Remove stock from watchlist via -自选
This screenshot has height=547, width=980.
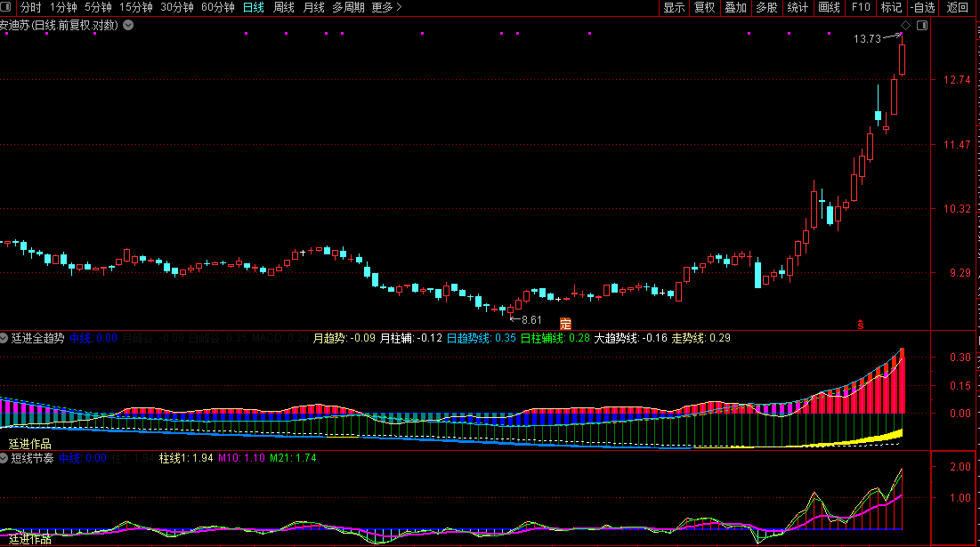tap(922, 7)
